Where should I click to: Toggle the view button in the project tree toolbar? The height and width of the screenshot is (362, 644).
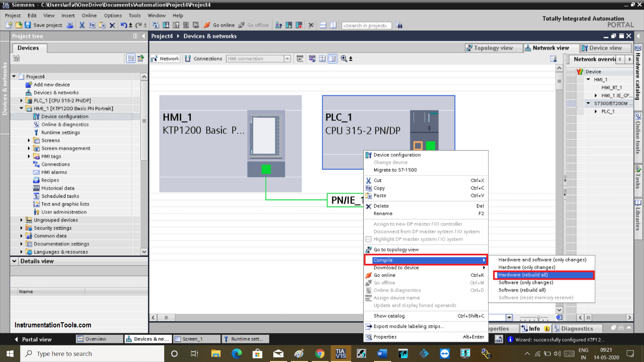[131, 58]
